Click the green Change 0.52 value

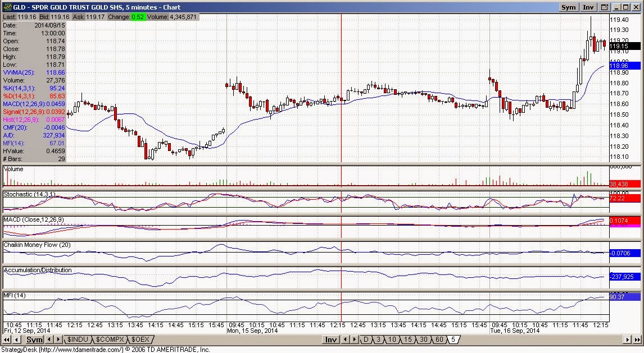point(138,17)
